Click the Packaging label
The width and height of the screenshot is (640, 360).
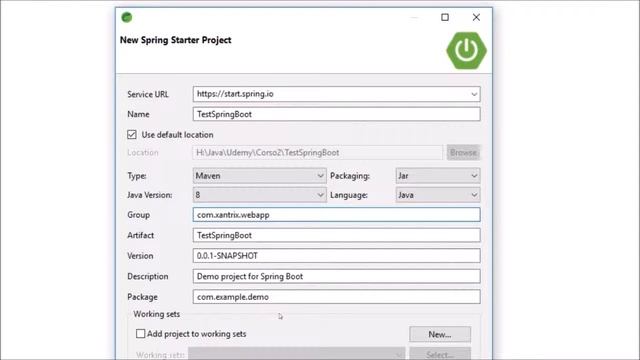(350, 176)
